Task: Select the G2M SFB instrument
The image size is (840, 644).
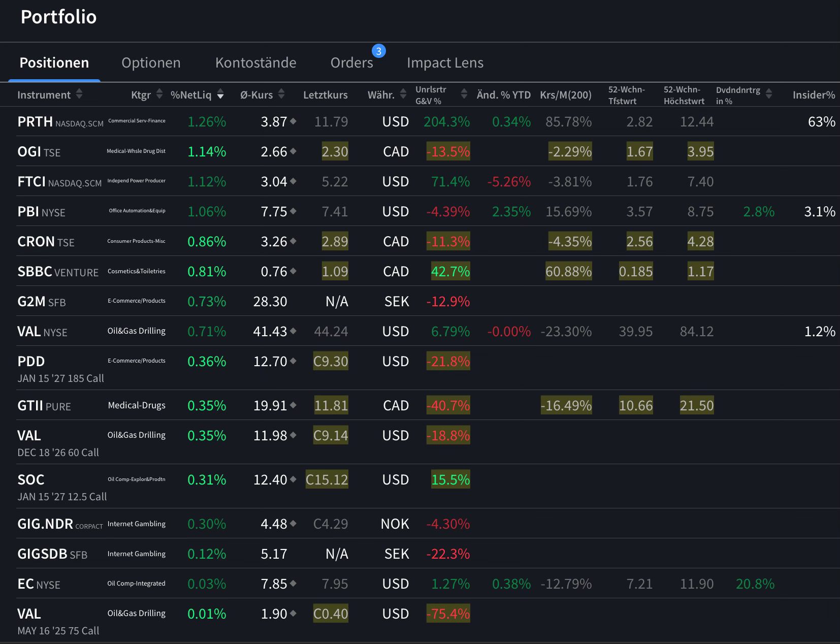Action: coord(42,302)
